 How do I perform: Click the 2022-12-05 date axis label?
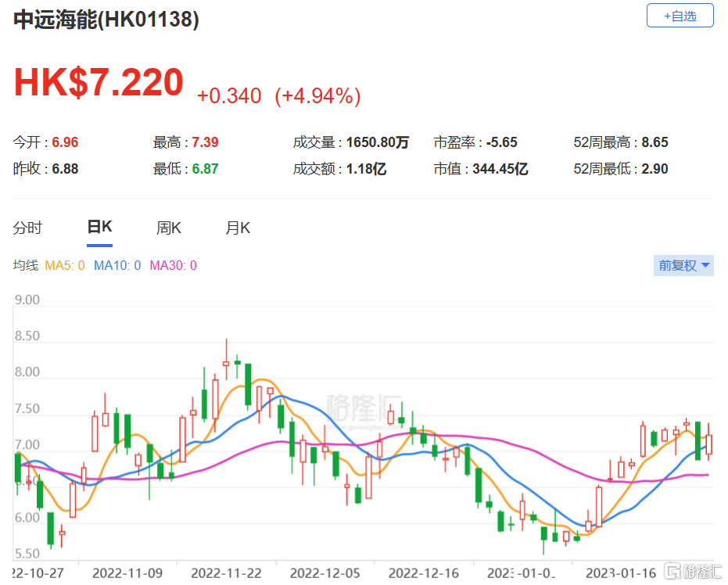click(x=325, y=573)
